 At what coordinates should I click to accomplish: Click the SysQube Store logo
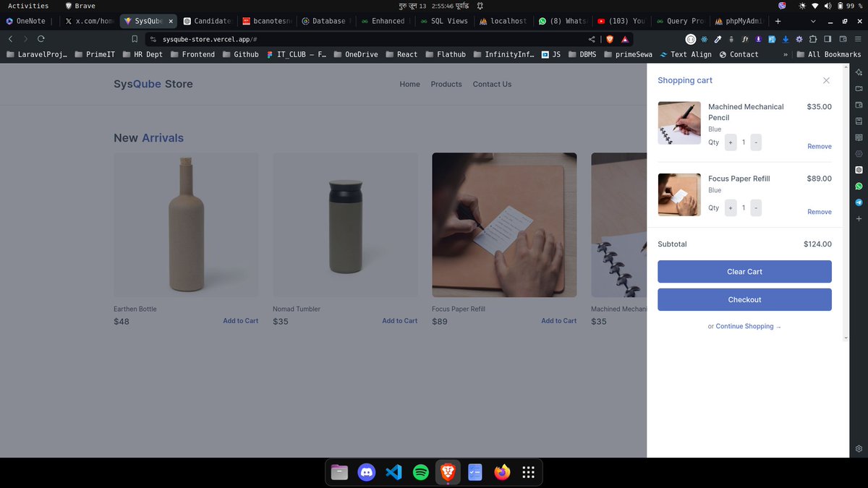153,84
